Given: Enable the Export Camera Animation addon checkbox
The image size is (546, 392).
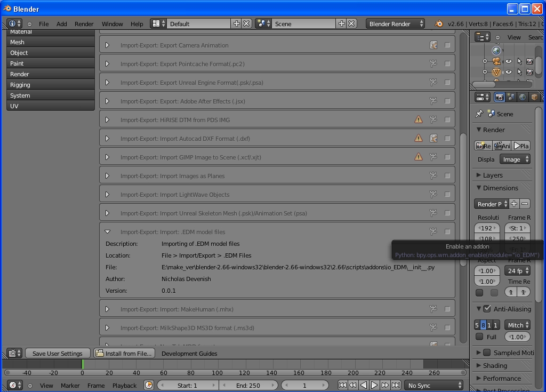Looking at the screenshot, I should click(x=447, y=45).
